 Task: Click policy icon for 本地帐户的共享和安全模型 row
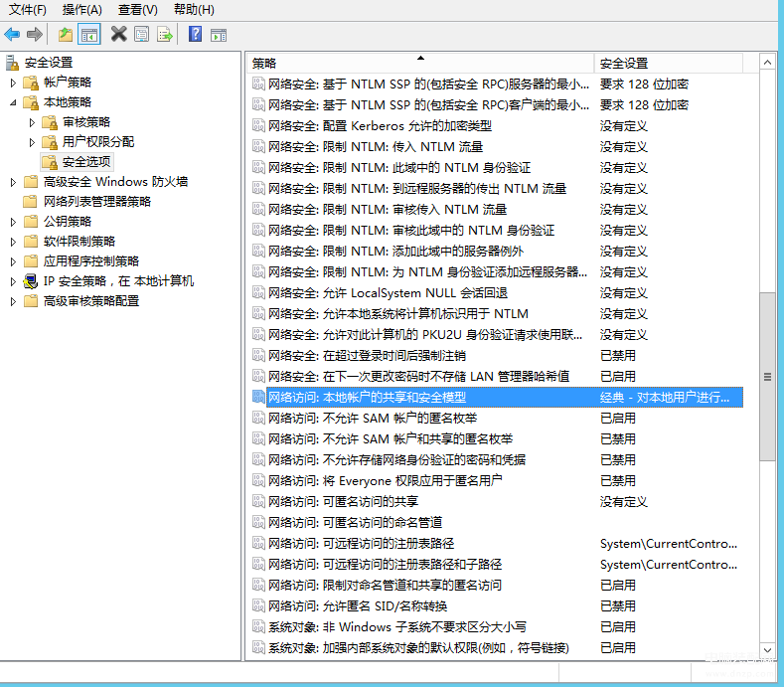(x=258, y=397)
